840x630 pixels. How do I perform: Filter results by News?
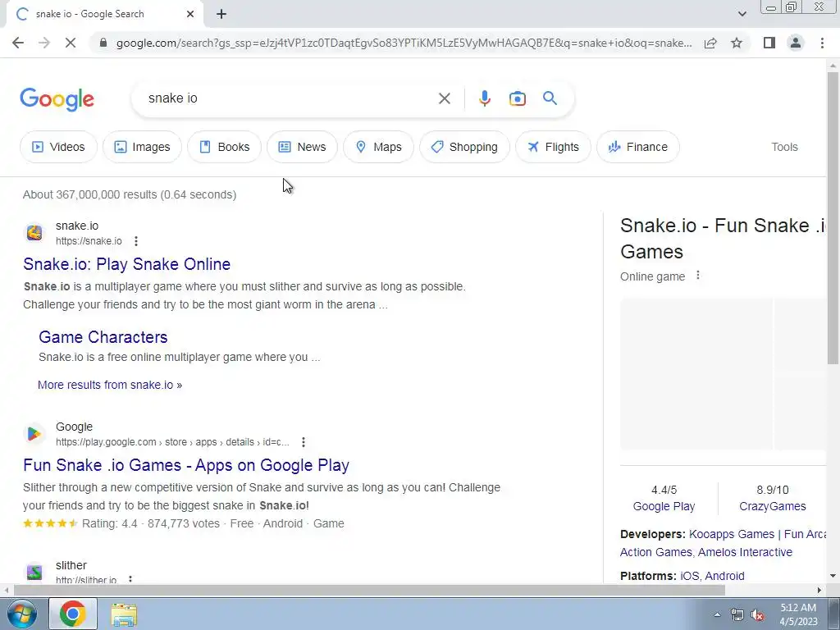pos(302,147)
